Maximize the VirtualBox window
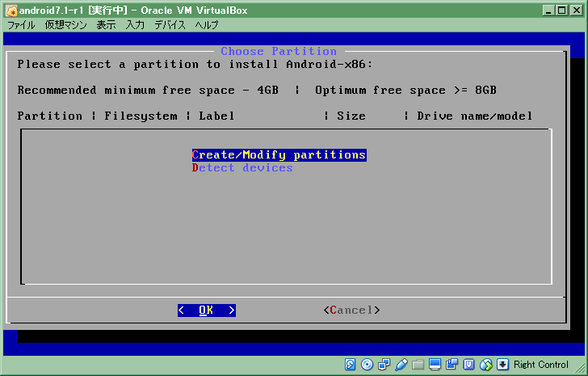 [562, 11]
